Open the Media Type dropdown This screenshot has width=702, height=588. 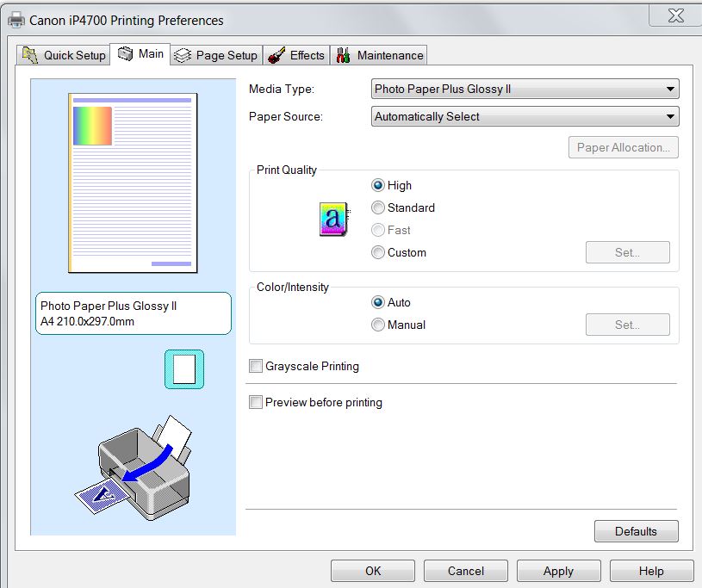click(525, 89)
